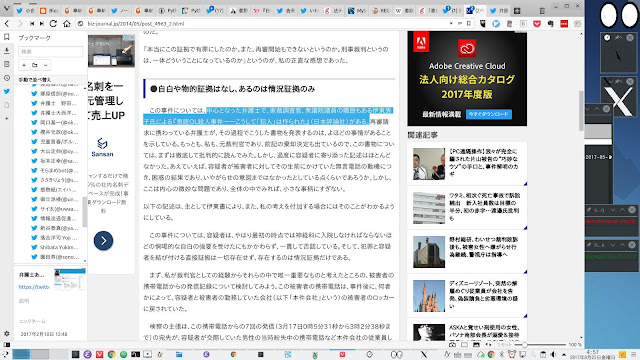Image resolution: width=640 pixels, height=360 pixels.
Task: Bookmark this page from address bar
Action: tap(469, 24)
